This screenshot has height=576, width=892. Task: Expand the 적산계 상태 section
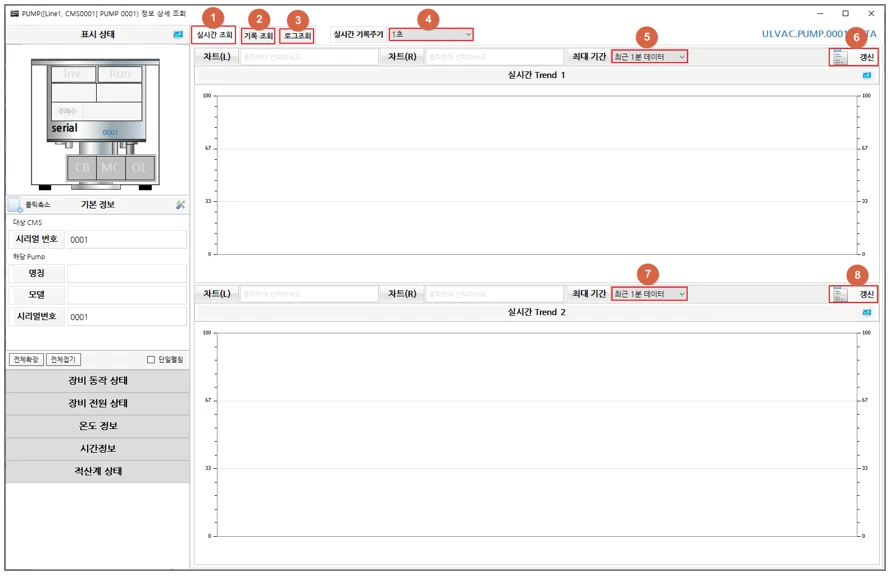[98, 471]
